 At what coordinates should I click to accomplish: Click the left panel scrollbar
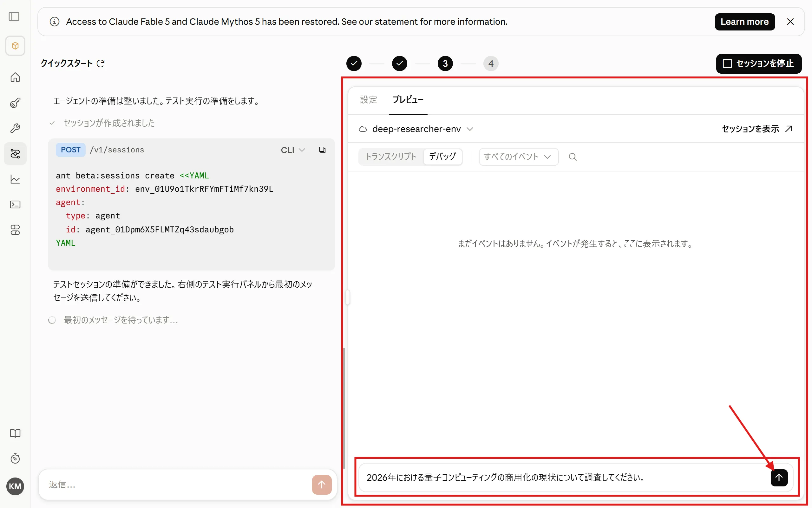344,408
